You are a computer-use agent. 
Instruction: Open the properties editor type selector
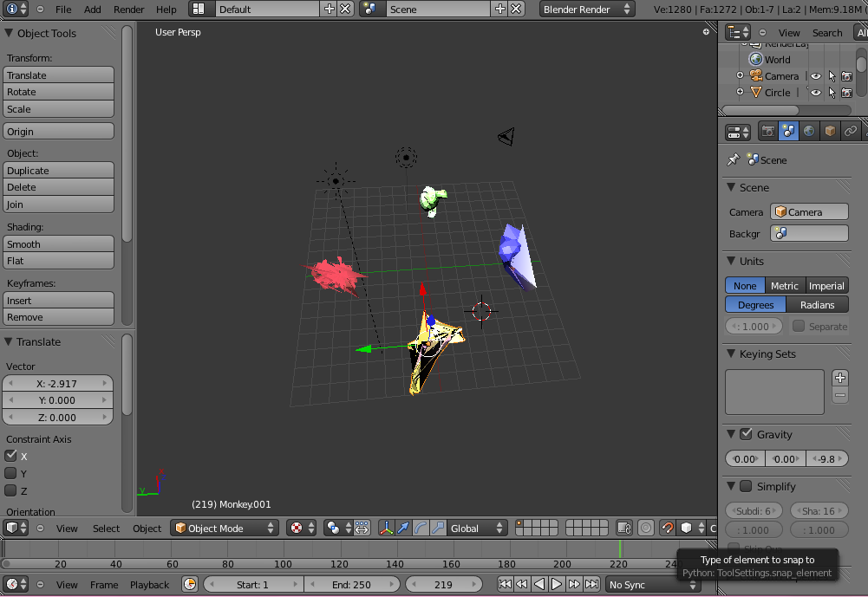pos(738,133)
